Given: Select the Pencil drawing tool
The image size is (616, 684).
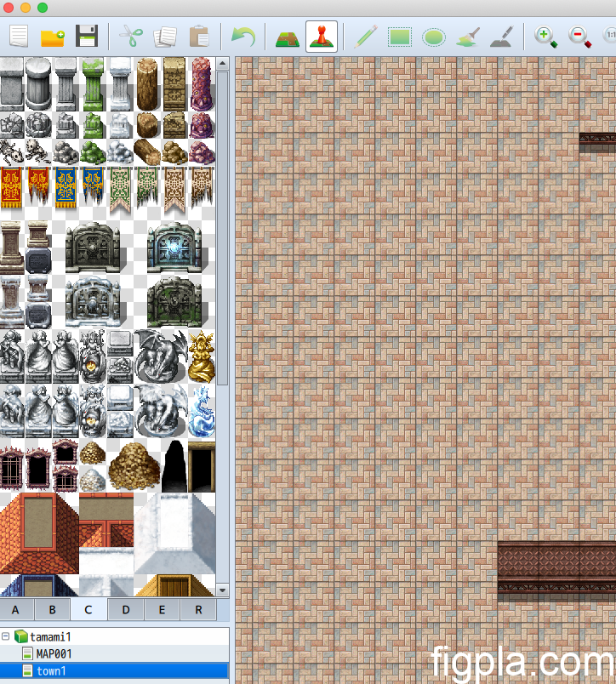Looking at the screenshot, I should tap(366, 37).
